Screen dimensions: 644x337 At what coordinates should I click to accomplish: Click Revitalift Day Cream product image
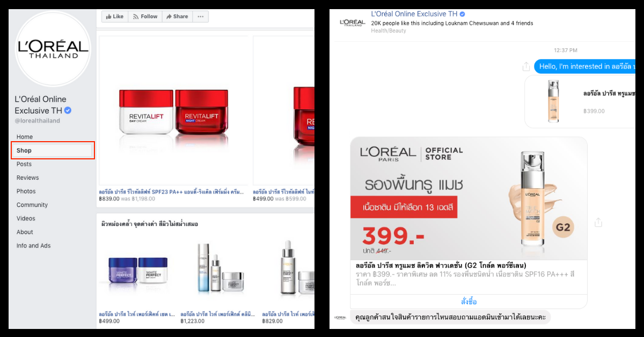[147, 113]
